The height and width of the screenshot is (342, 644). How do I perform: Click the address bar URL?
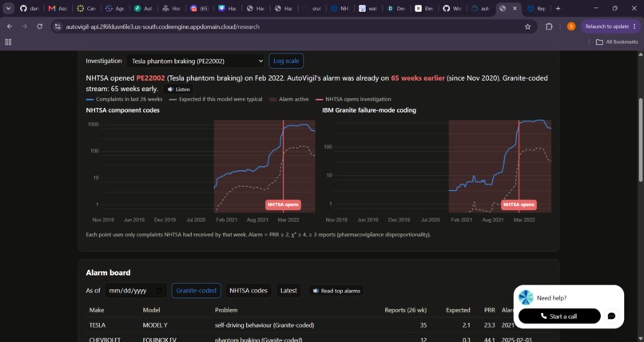(x=163, y=26)
